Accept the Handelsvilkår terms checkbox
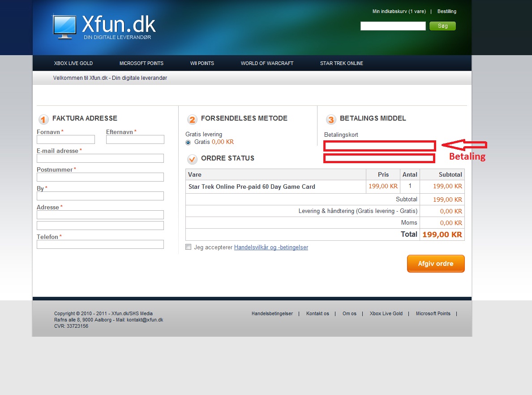The width and height of the screenshot is (532, 395). [x=189, y=247]
